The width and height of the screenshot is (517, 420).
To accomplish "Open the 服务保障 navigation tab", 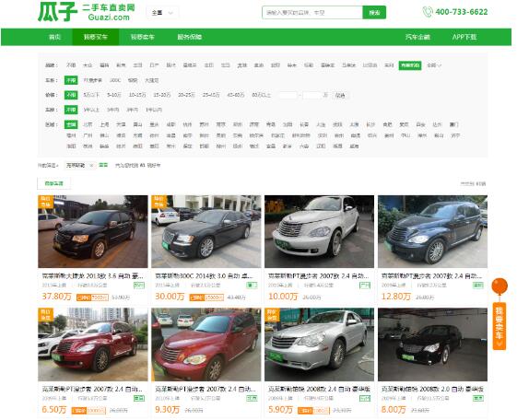I will [190, 37].
